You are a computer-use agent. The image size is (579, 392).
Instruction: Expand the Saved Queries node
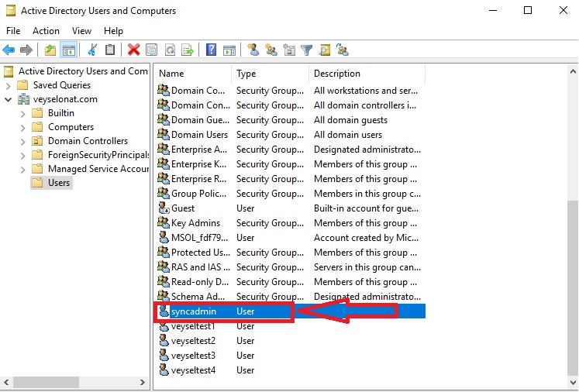click(8, 86)
